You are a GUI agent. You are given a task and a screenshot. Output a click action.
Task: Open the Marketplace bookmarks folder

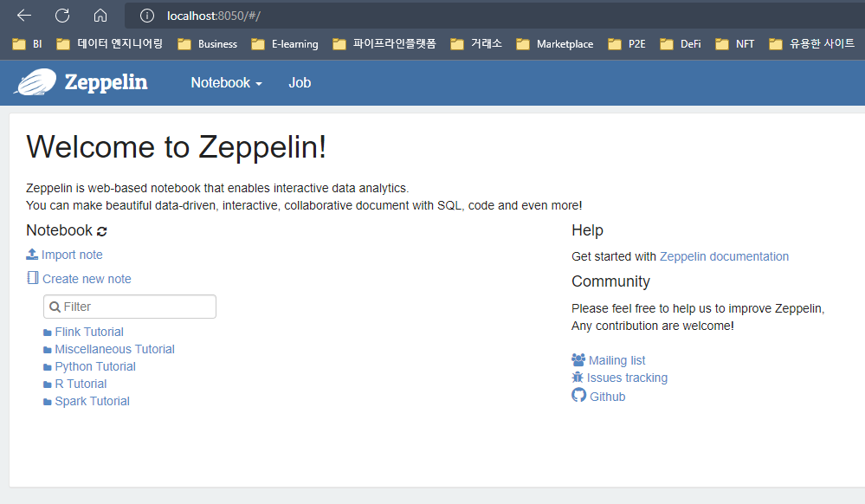coord(555,44)
